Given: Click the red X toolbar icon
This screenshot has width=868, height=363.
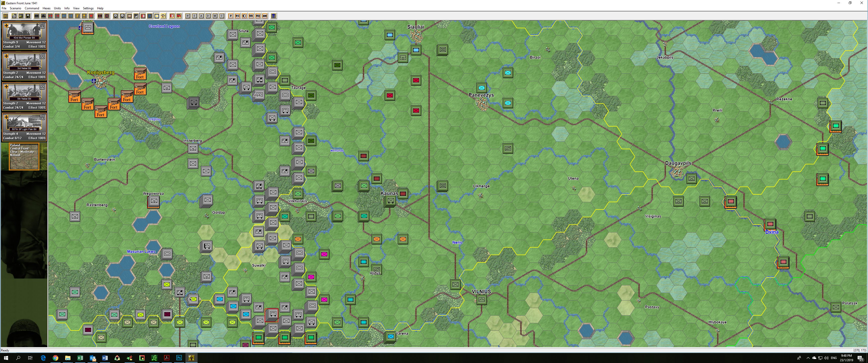Looking at the screenshot, I should (x=91, y=16).
